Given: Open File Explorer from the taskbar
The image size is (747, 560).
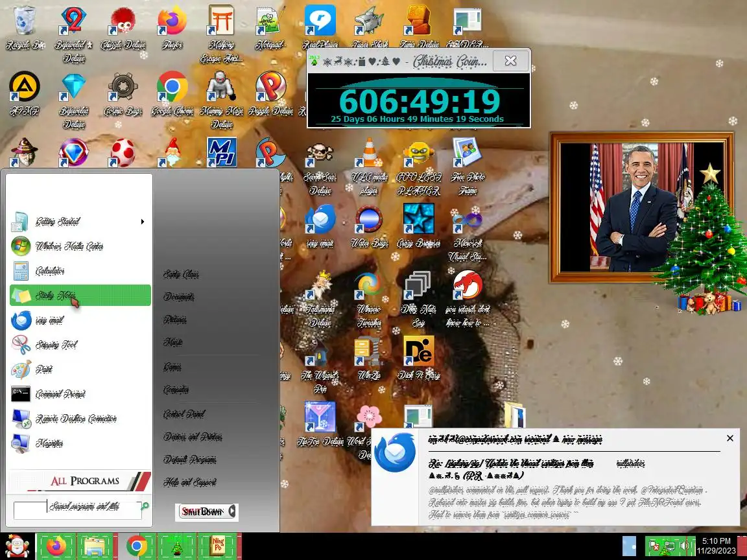Looking at the screenshot, I should click(x=94, y=546).
